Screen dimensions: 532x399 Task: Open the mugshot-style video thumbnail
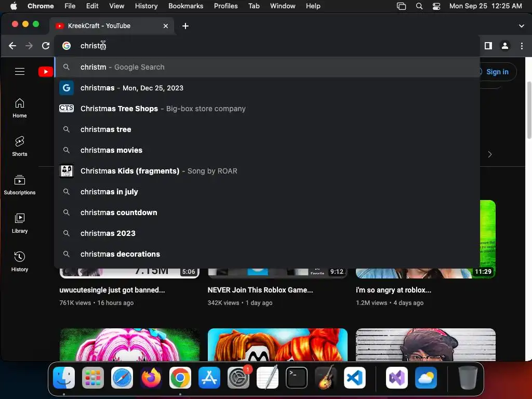(x=426, y=344)
